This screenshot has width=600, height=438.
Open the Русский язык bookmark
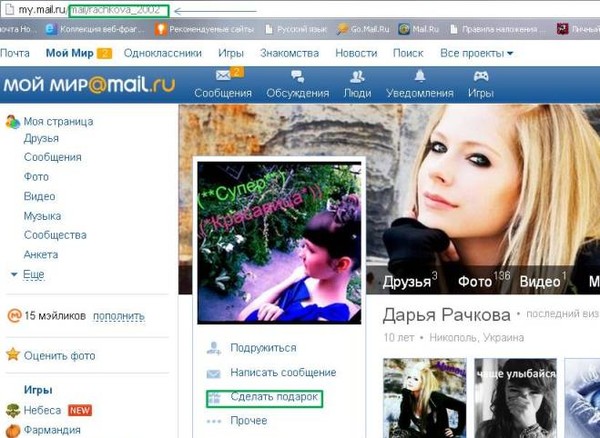[296, 29]
